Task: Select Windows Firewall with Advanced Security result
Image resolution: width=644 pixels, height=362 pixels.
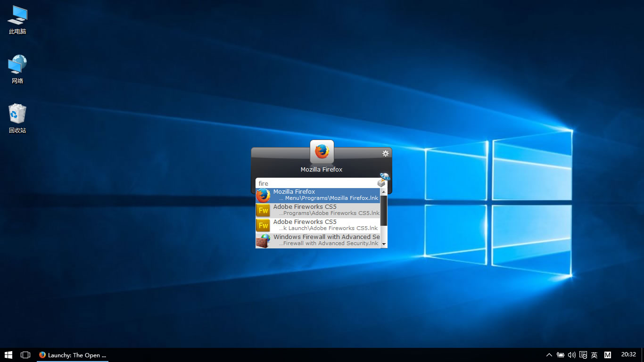Action: pos(318,240)
